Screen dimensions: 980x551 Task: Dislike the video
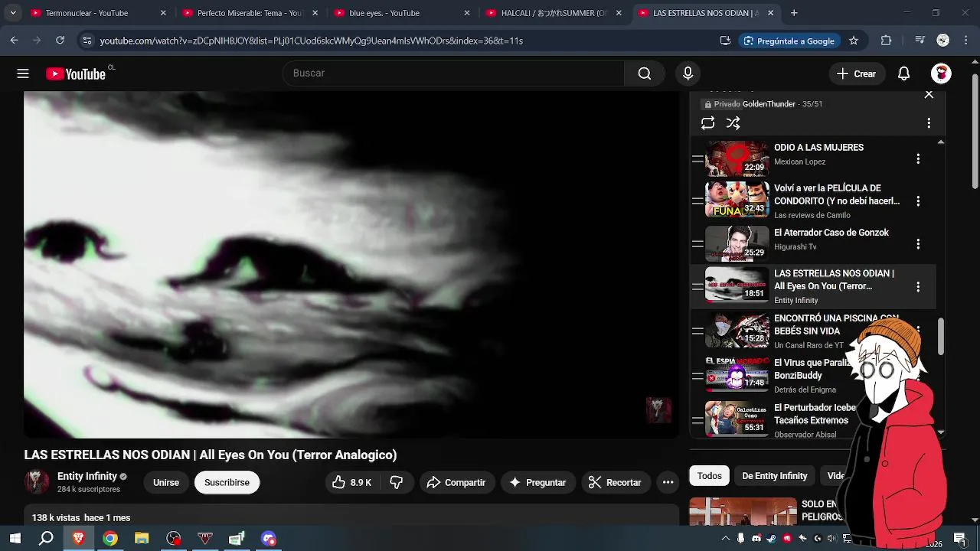[x=397, y=482]
